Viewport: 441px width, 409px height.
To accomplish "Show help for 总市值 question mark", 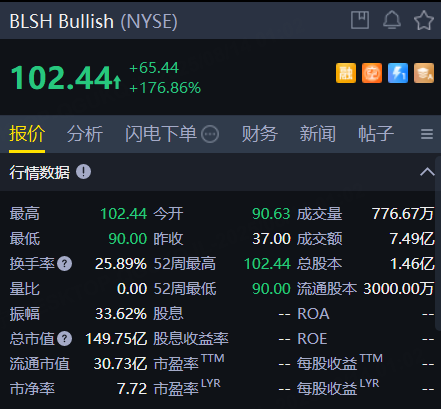I will point(64,339).
